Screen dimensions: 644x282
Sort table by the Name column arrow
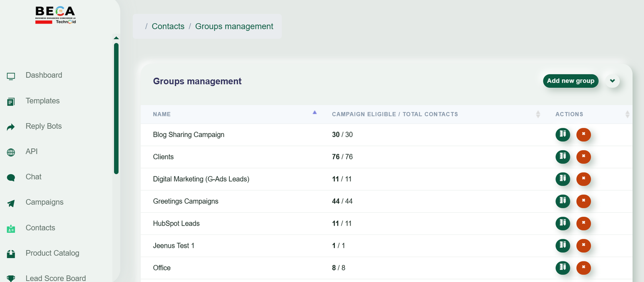coord(315,113)
